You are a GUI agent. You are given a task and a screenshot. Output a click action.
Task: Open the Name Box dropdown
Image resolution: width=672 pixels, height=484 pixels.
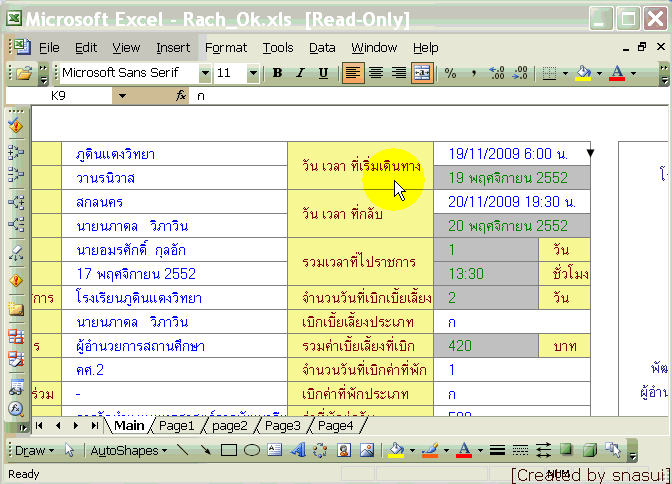tap(121, 96)
